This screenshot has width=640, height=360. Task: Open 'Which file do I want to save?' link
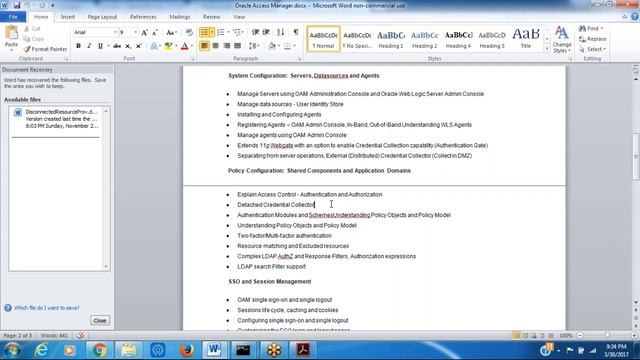(x=47, y=308)
